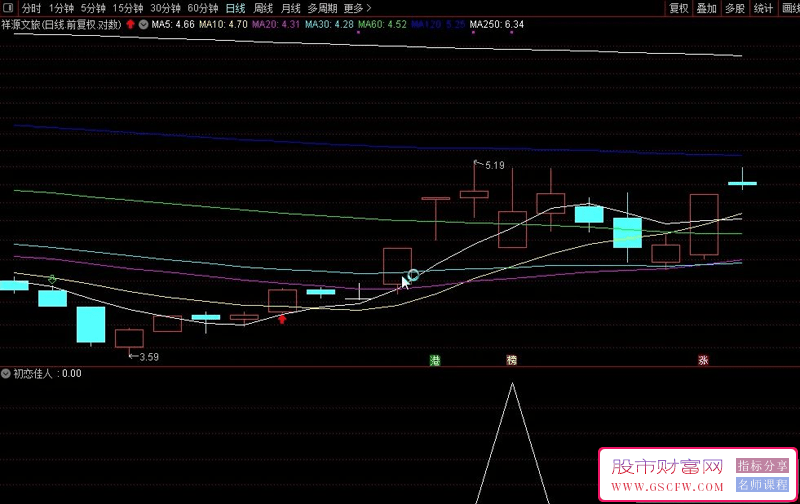800x504 pixels.
Task: Select the 月线 monthly chart tab
Action: tap(291, 8)
